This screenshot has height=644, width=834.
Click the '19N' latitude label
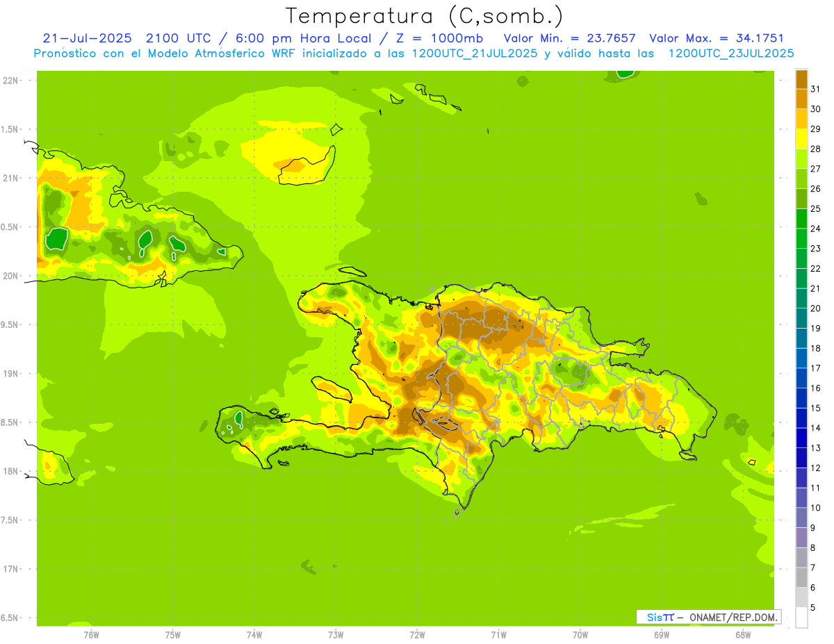click(11, 374)
